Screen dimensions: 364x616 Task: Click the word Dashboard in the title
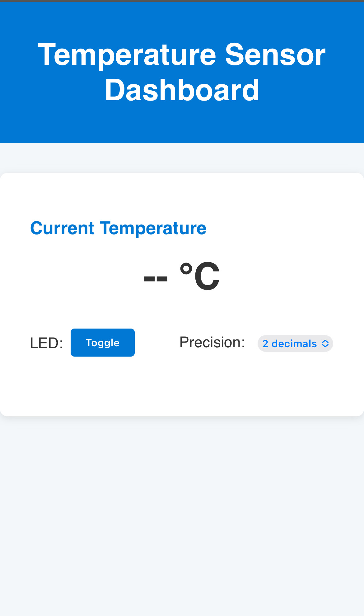coord(182,90)
